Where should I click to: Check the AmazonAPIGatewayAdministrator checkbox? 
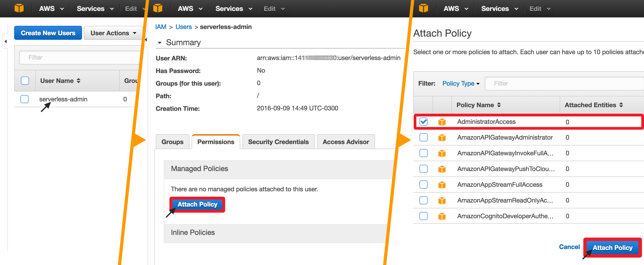pyautogui.click(x=423, y=137)
